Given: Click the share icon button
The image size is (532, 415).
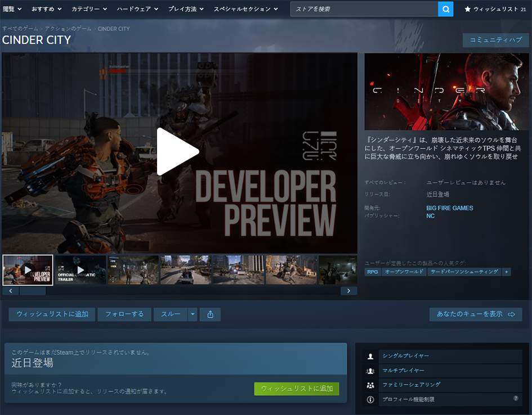Looking at the screenshot, I should pos(211,314).
